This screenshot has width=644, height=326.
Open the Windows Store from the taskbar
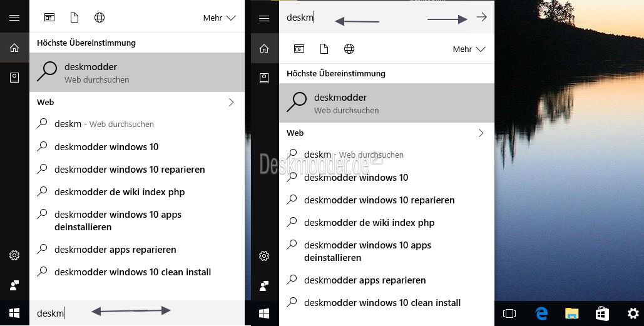[x=602, y=314]
